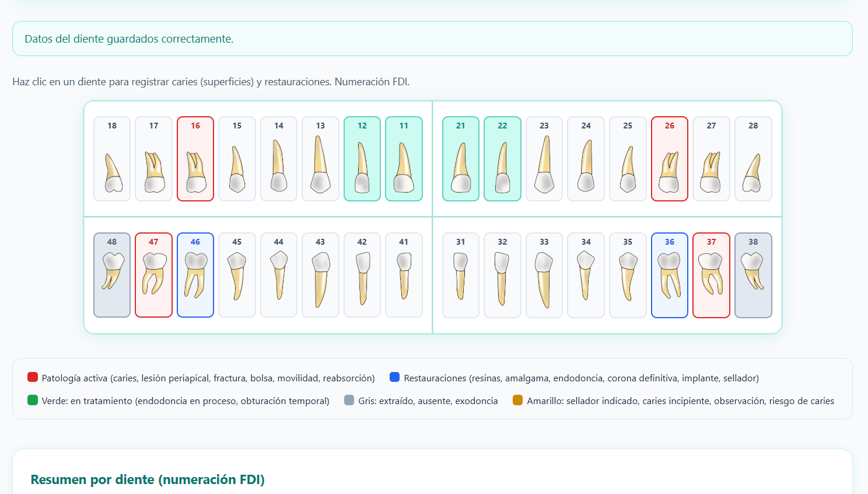Open lower molar tooth 37
868x494 pixels.
coord(711,275)
